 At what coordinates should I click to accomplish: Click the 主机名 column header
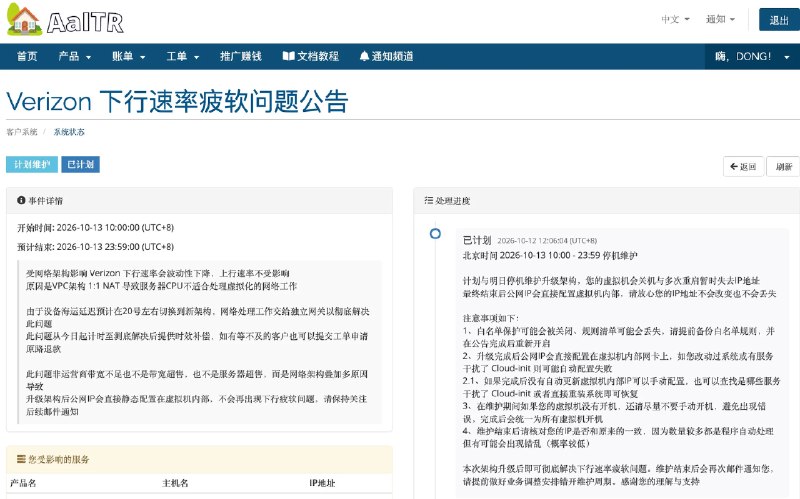tap(175, 483)
